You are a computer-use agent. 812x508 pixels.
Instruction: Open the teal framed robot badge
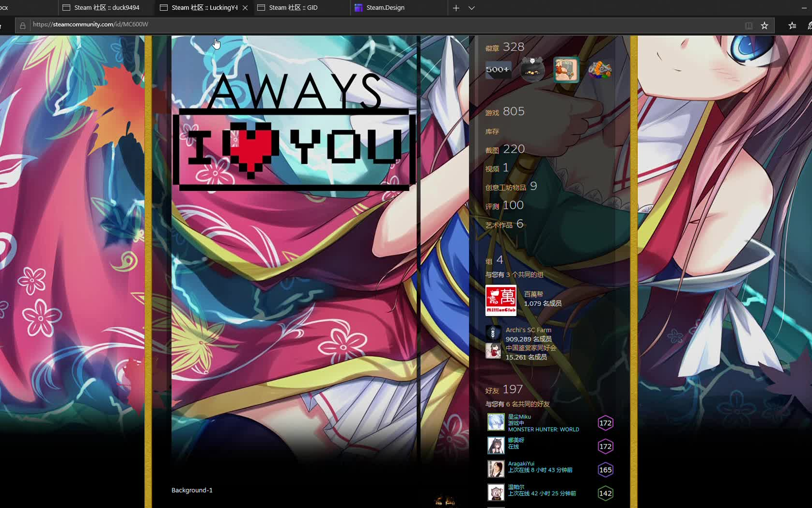click(566, 70)
